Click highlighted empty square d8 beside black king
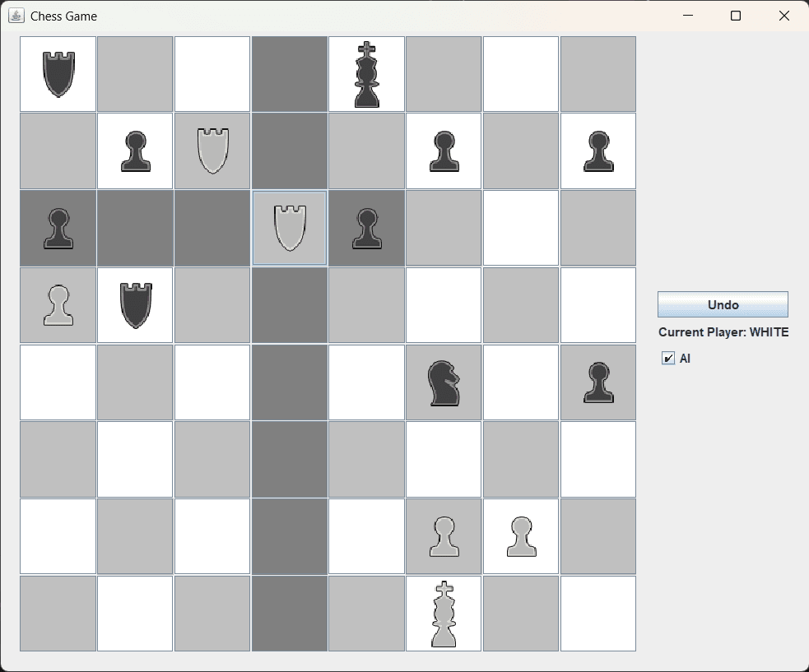Image resolution: width=809 pixels, height=672 pixels. click(290, 74)
